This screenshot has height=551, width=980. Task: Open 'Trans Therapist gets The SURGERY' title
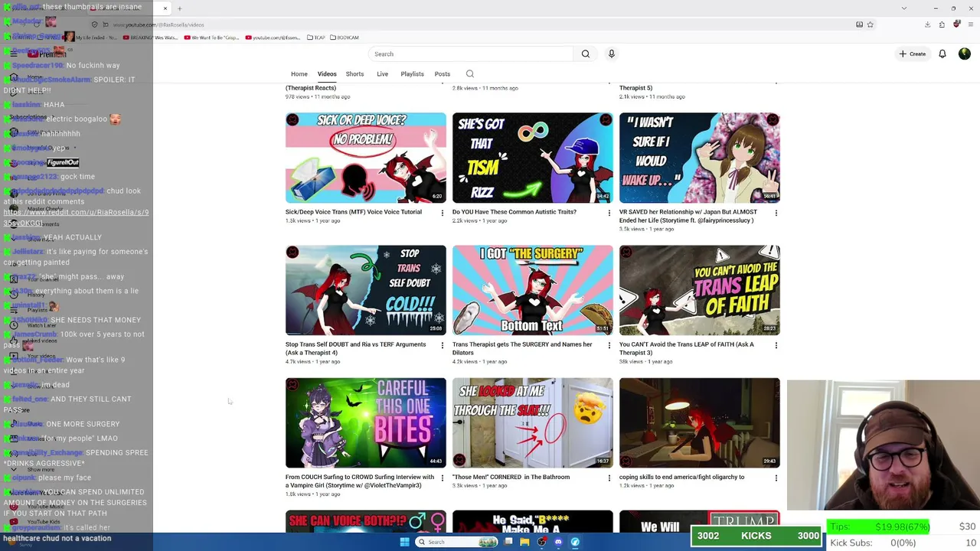(x=522, y=348)
